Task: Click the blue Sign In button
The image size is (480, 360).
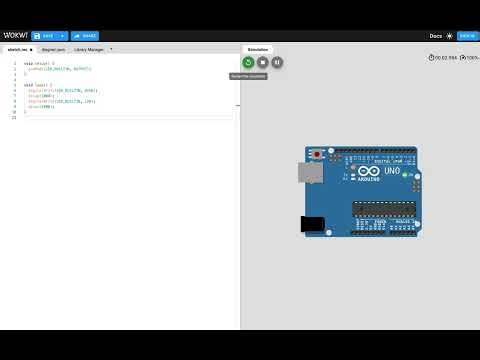Action: 468,36
